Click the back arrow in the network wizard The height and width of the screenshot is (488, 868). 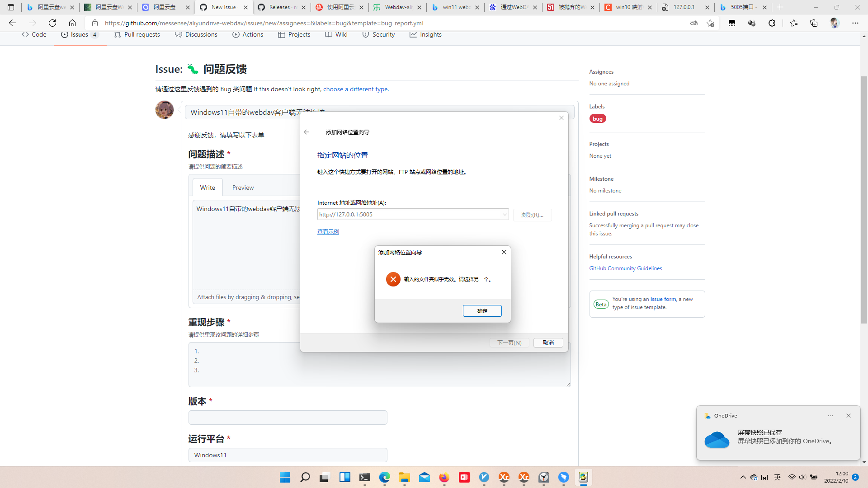pyautogui.click(x=307, y=132)
